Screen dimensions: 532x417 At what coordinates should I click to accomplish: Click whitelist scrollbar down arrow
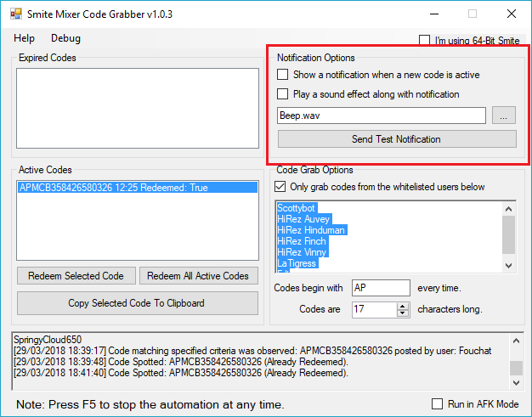pos(508,266)
